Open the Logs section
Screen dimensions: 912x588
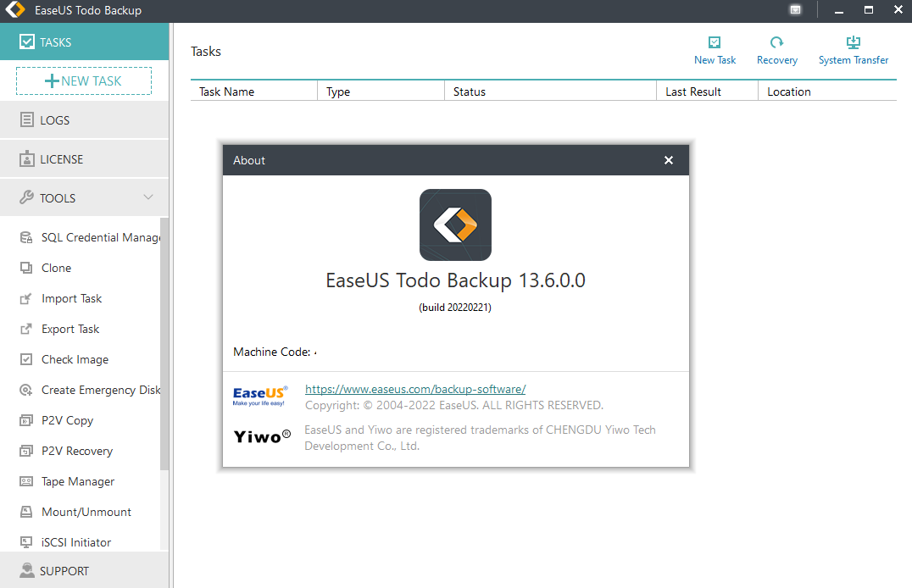(85, 119)
